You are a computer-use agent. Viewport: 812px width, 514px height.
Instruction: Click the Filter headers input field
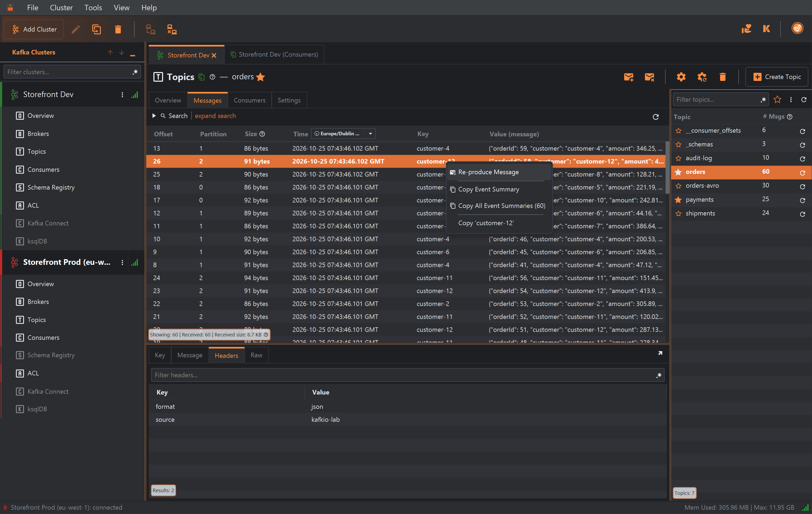[x=407, y=375]
